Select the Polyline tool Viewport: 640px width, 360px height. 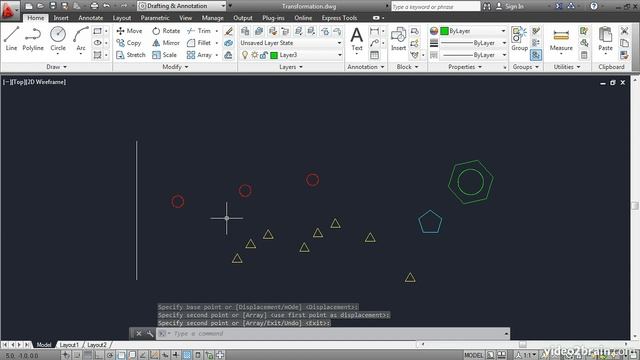point(33,39)
